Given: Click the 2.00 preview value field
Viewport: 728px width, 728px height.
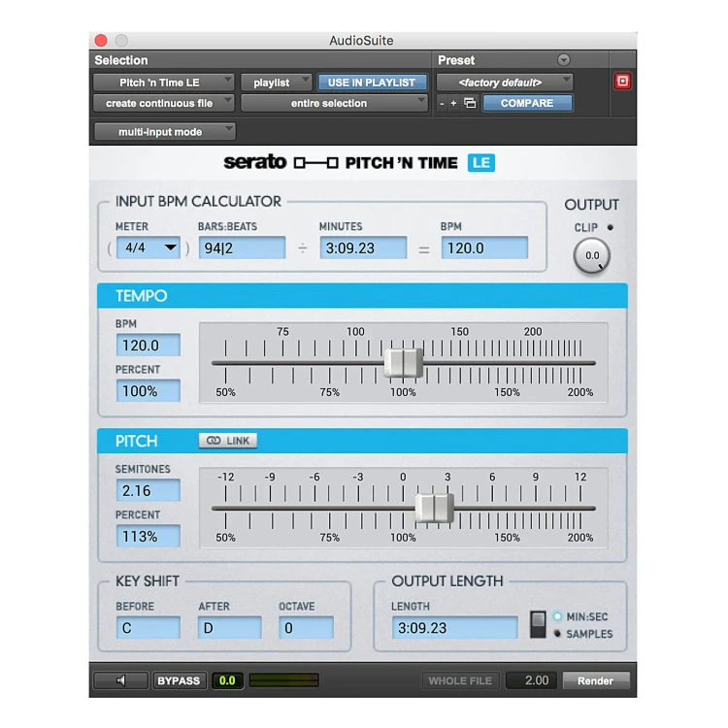Looking at the screenshot, I should coord(531,680).
